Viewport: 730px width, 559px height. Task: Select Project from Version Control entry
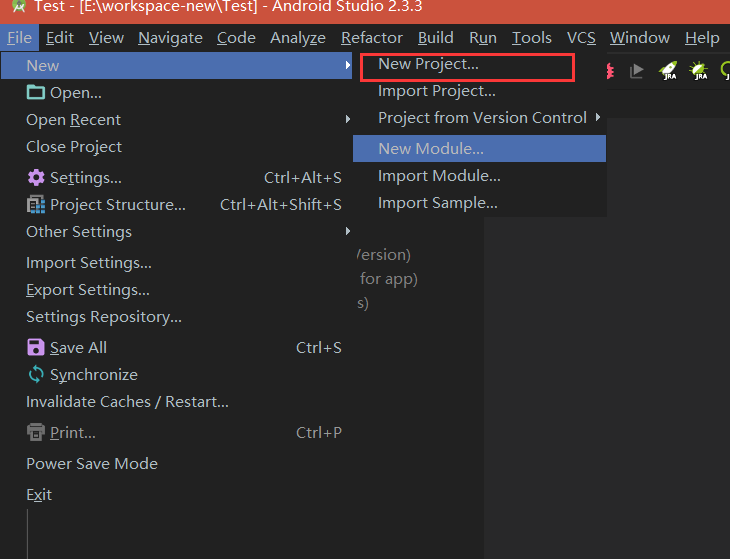tap(480, 118)
